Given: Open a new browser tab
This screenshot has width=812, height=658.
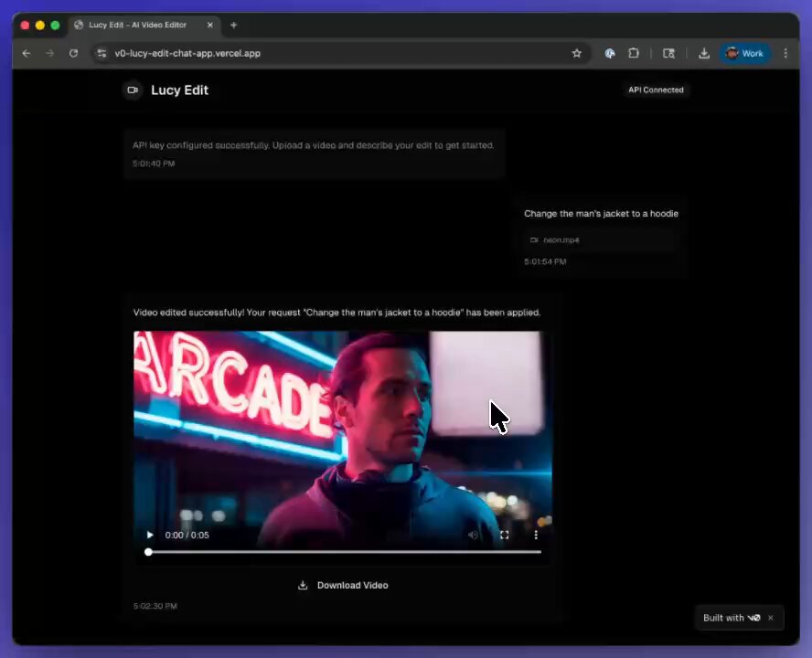Looking at the screenshot, I should 233,25.
